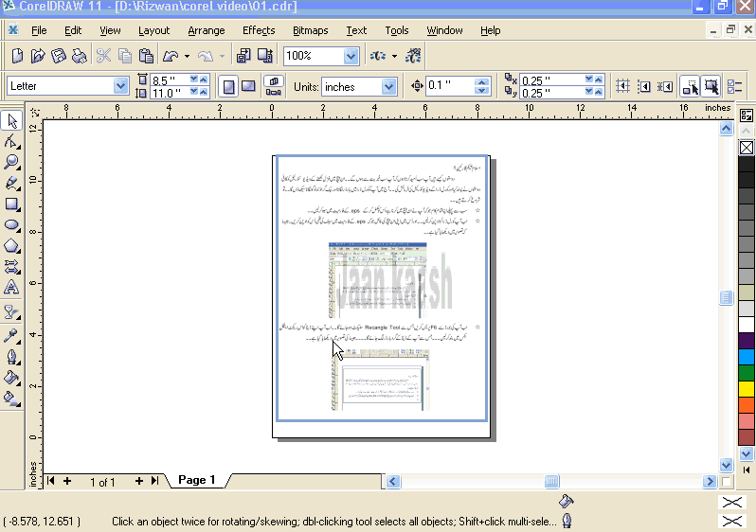Open the Arrange menu
The image size is (756, 532).
click(x=207, y=30)
